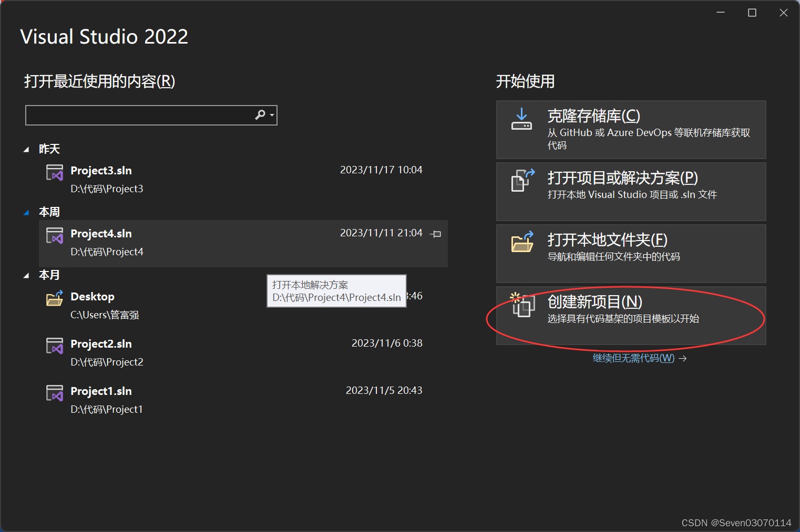The height and width of the screenshot is (532, 800).
Task: Maximize the Visual Studio 2022 window
Action: (x=752, y=13)
